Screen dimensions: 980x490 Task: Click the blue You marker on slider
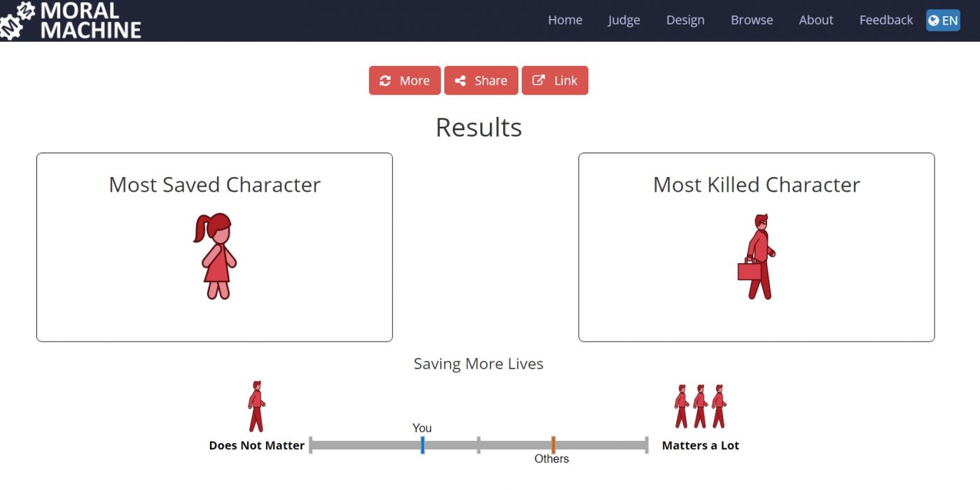[423, 445]
